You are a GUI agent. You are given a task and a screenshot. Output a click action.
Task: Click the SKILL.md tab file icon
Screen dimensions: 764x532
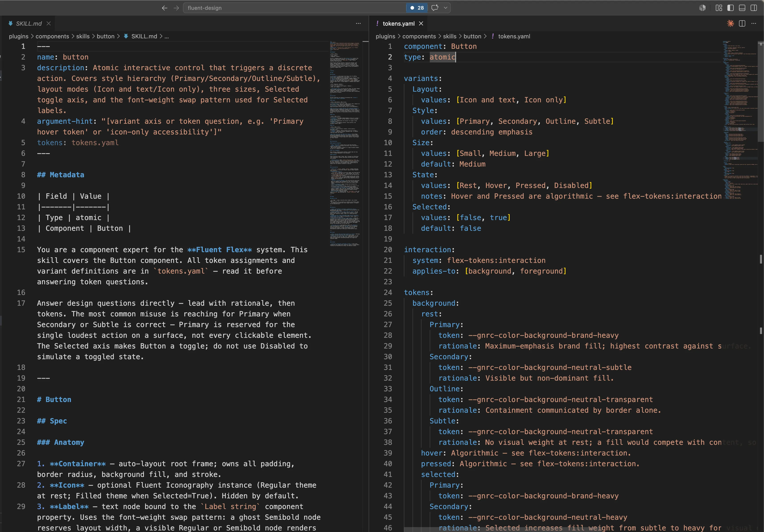click(x=11, y=23)
